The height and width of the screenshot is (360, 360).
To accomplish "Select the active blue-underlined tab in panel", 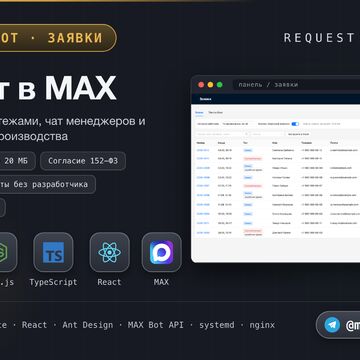I will tap(199, 113).
